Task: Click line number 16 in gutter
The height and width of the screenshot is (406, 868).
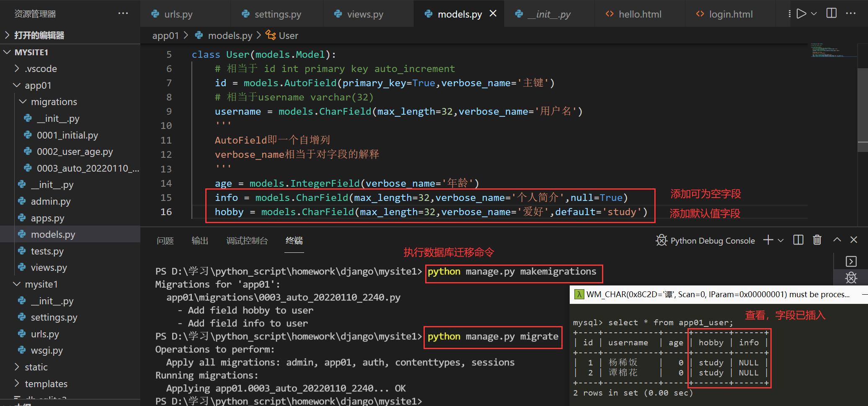Action: click(166, 212)
